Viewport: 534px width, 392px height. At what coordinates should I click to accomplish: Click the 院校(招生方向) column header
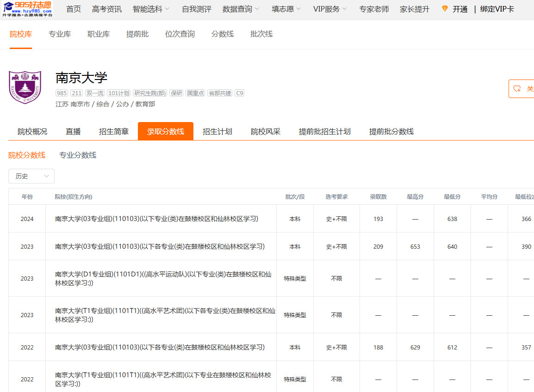click(74, 196)
